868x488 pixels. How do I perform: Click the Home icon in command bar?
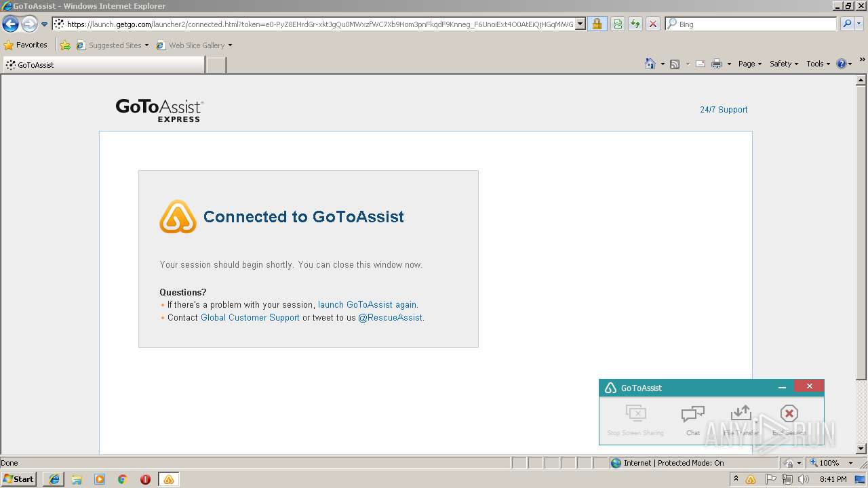click(650, 64)
